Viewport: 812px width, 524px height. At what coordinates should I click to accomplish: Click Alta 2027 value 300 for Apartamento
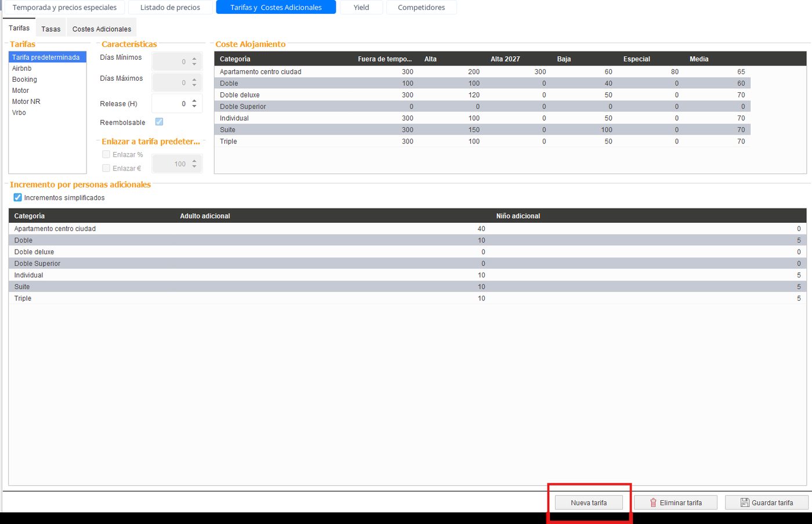540,72
